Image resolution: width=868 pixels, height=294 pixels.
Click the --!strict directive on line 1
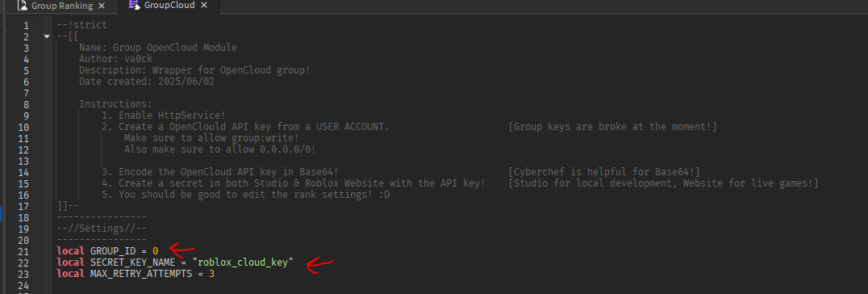tap(82, 25)
